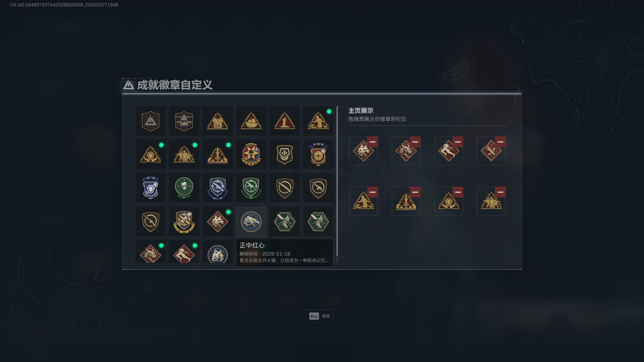Remove the last bottom-row showcase badge
Viewport: 644px width, 362px height.
(500, 192)
